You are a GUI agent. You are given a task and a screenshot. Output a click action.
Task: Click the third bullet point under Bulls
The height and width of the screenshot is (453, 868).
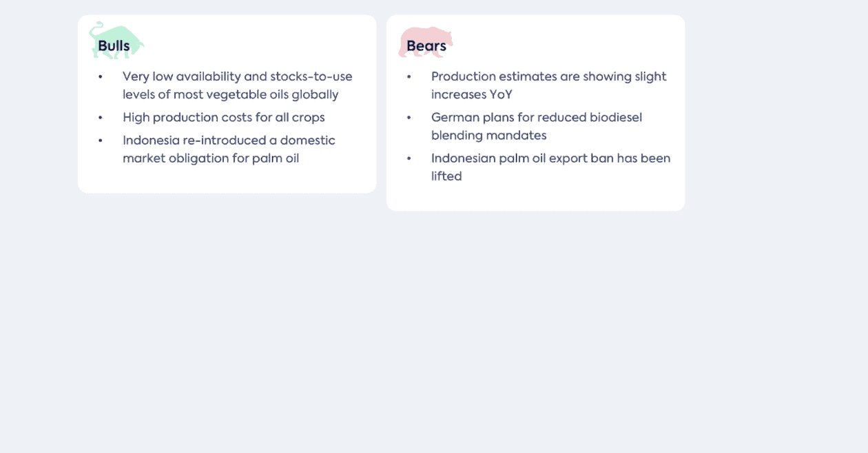(x=101, y=140)
